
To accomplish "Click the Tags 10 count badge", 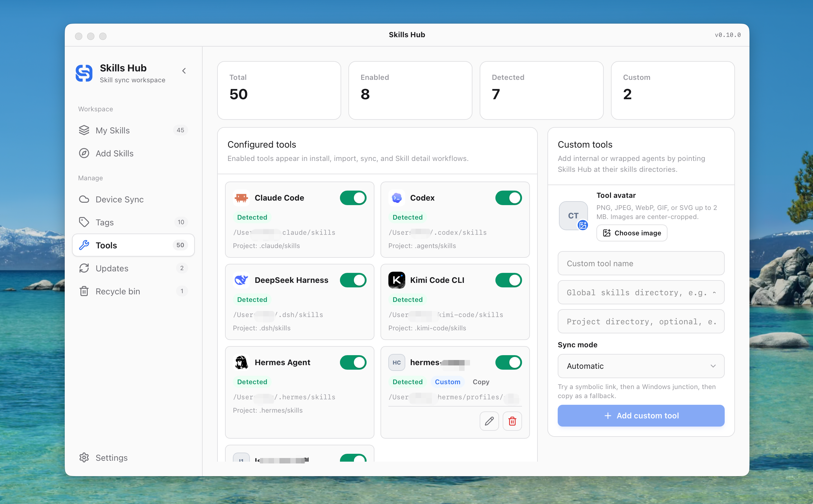I will (x=181, y=222).
